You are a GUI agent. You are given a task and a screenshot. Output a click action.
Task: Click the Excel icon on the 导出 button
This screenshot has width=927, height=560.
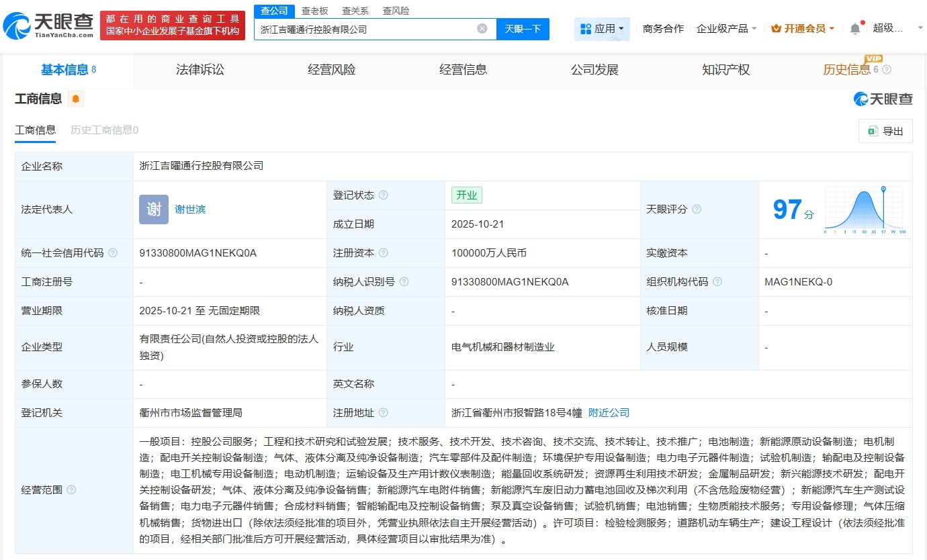click(x=875, y=131)
